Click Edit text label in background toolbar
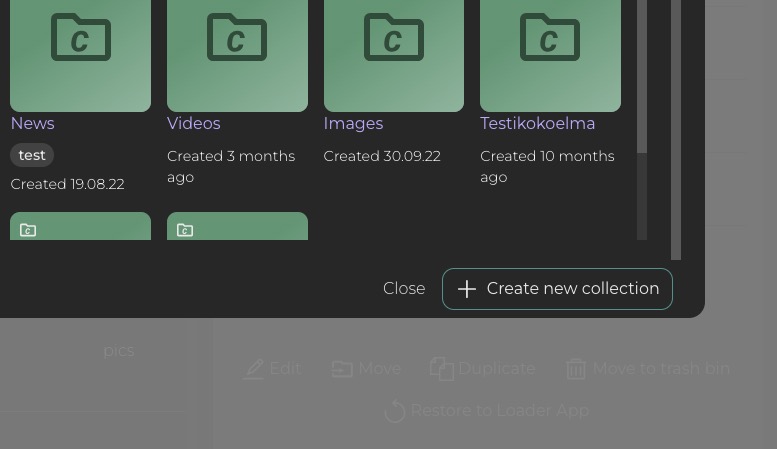The image size is (777, 449). pyautogui.click(x=285, y=369)
